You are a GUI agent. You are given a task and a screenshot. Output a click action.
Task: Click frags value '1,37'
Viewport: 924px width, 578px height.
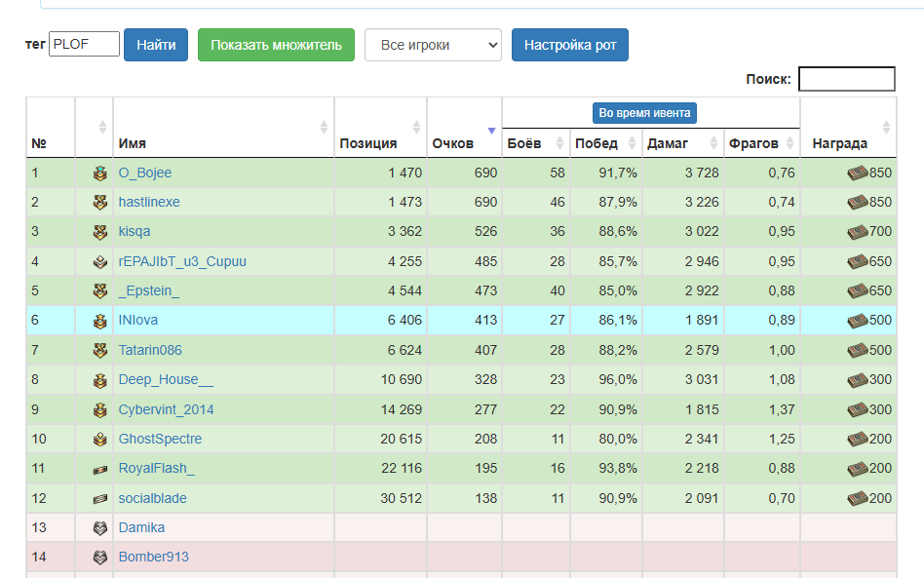coord(782,410)
